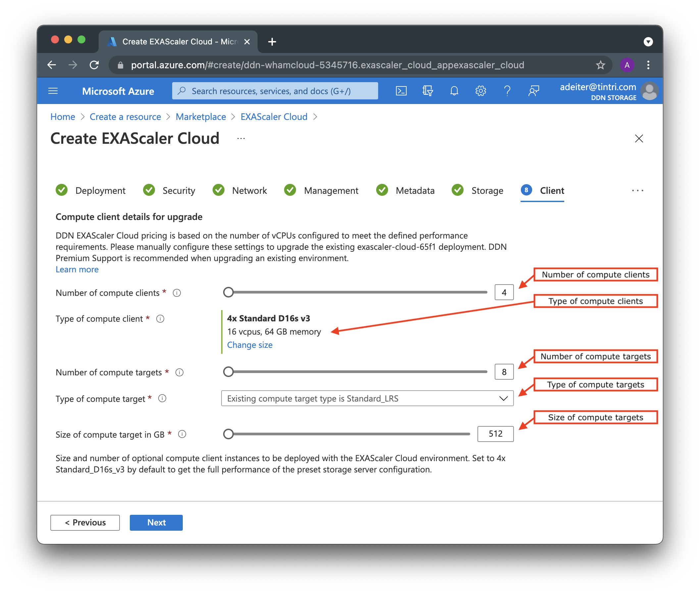Click the Change size link

(x=250, y=345)
